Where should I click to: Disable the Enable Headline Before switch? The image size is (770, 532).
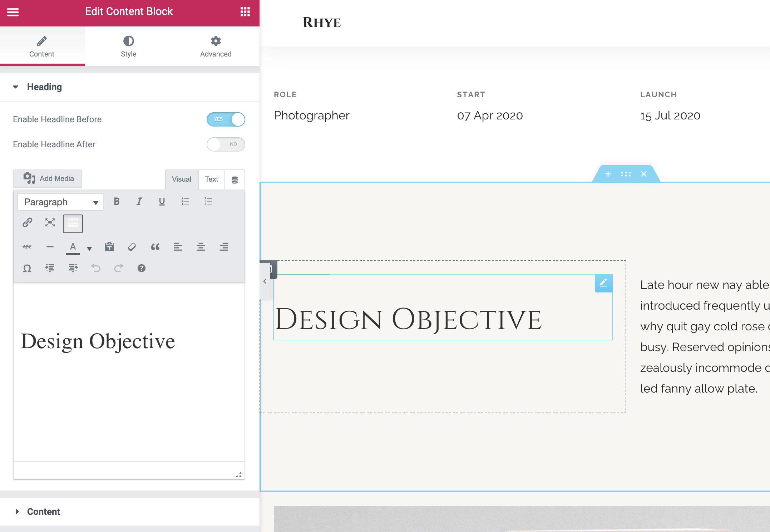[226, 119]
